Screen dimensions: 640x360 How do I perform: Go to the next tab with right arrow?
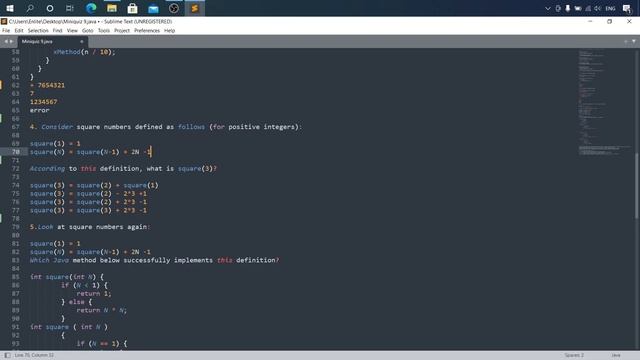pyautogui.click(x=11, y=41)
